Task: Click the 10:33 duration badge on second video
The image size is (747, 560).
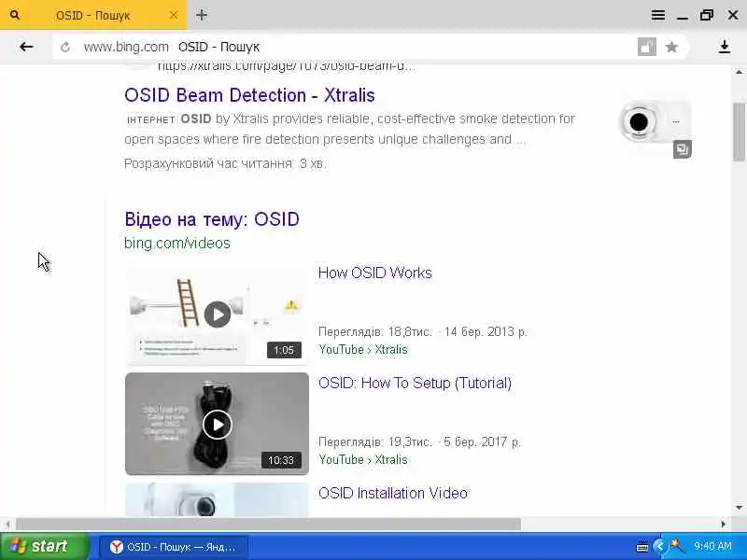Action: pos(281,460)
